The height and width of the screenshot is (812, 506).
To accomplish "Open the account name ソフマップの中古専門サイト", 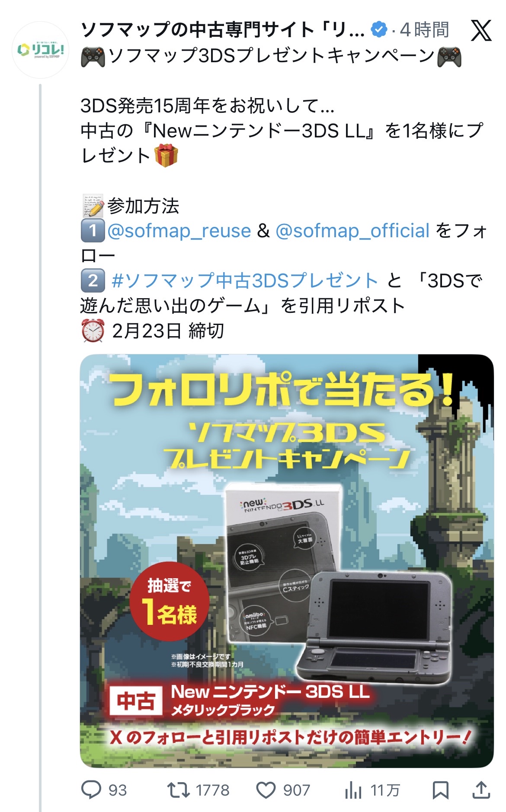I will coord(223,30).
